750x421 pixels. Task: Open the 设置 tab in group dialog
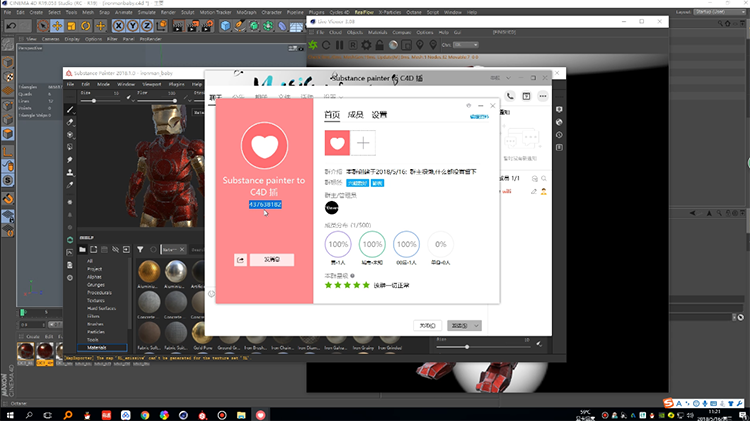tap(379, 115)
